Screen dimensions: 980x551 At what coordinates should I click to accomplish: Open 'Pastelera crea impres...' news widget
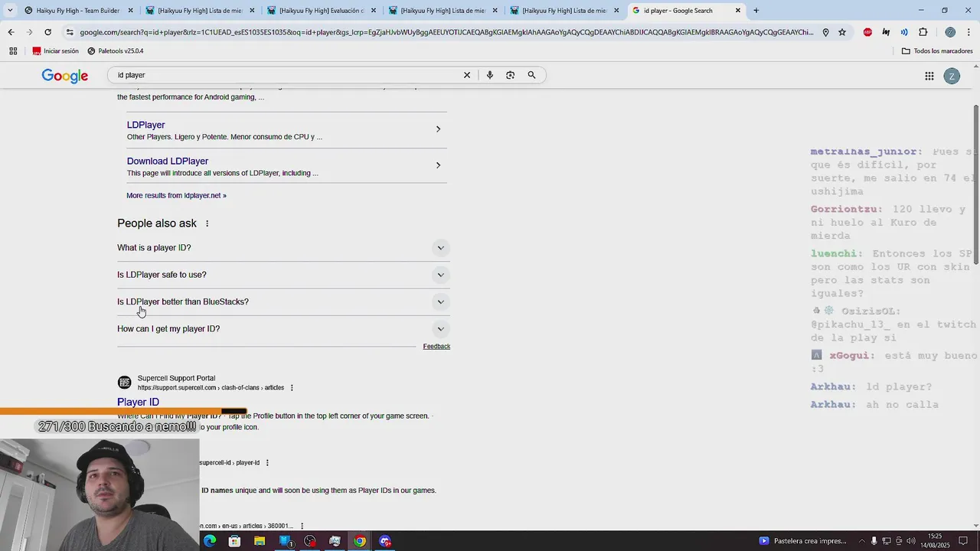[802, 541]
